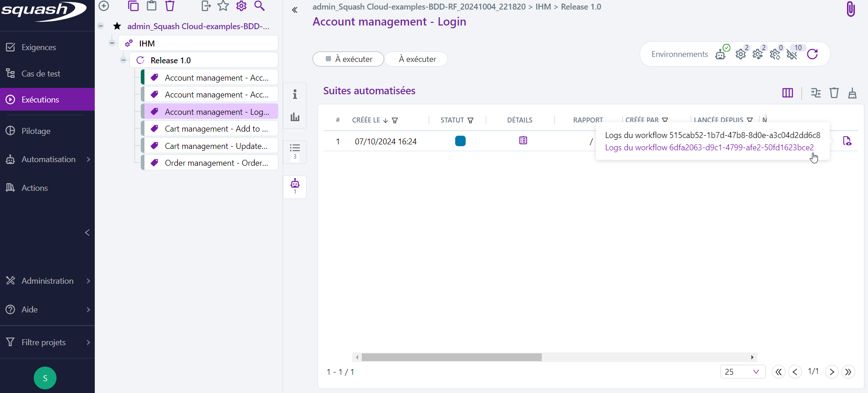The height and width of the screenshot is (393, 868).
Task: Select Exécutions in sidebar
Action: pyautogui.click(x=47, y=99)
